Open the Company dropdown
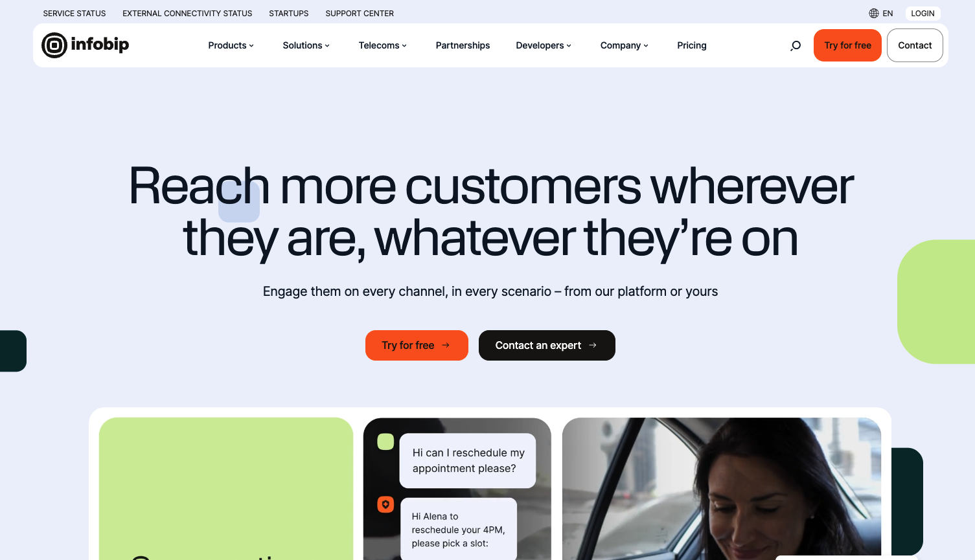Viewport: 975px width, 560px height. pos(625,45)
